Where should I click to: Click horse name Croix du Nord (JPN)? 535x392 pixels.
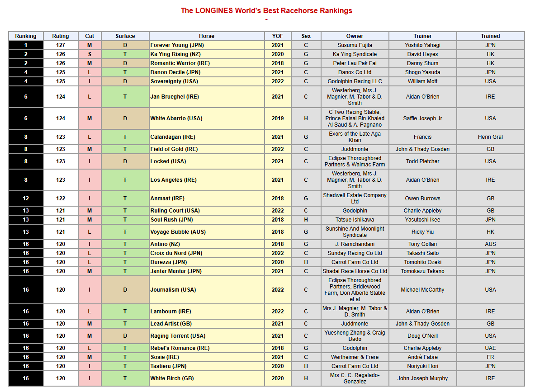click(176, 253)
